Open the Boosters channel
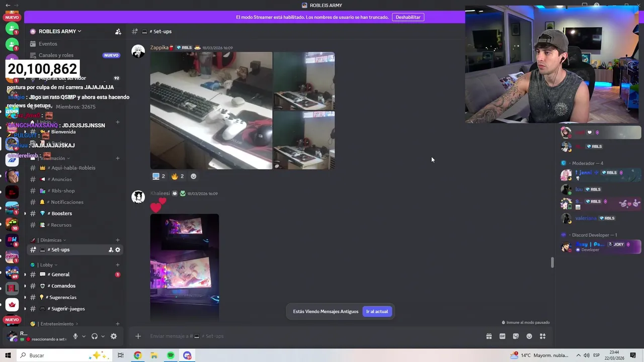Image resolution: width=644 pixels, height=362 pixels. tap(74, 214)
